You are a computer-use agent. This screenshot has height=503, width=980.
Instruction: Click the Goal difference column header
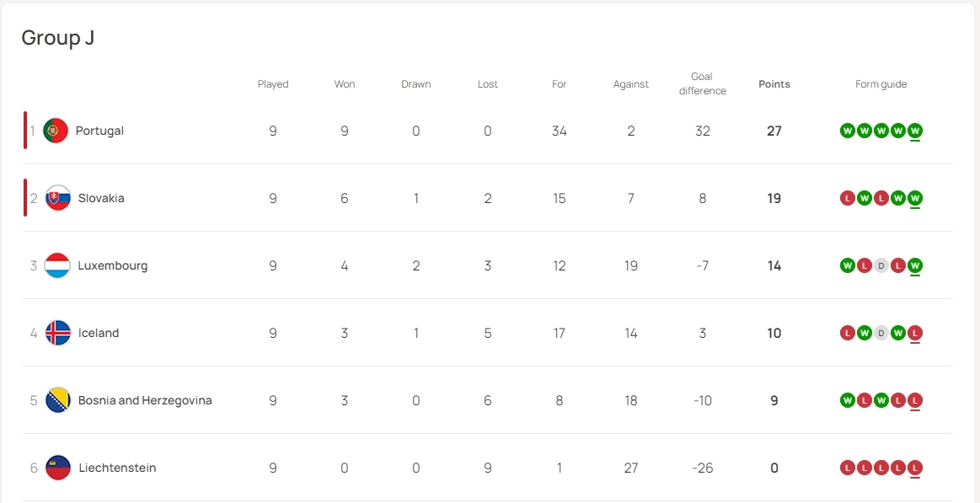click(x=702, y=83)
